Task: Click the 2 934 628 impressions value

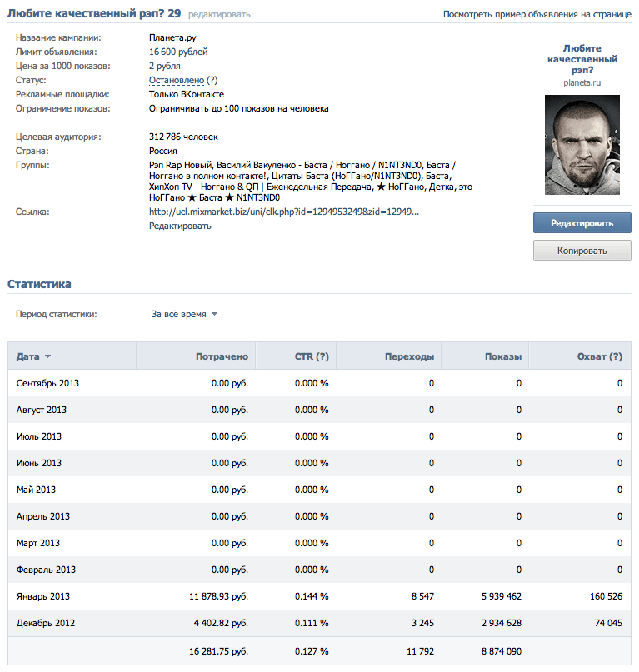Action: tap(502, 623)
